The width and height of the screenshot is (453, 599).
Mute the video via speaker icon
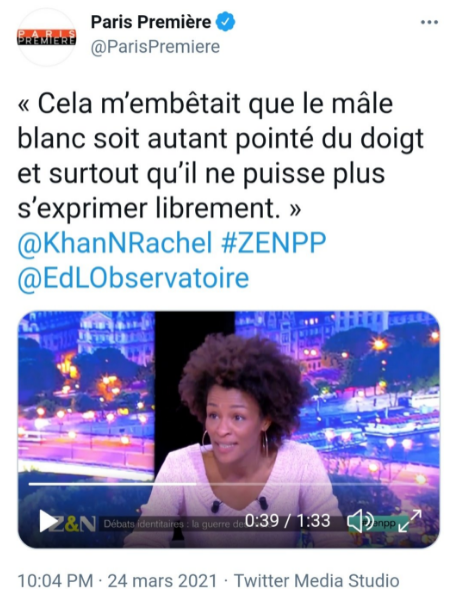click(x=359, y=521)
